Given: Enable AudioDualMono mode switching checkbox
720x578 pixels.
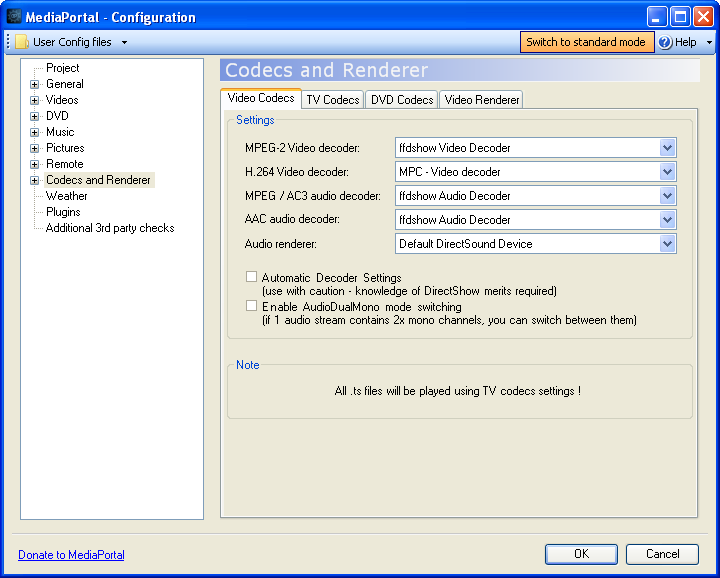Looking at the screenshot, I should 252,306.
